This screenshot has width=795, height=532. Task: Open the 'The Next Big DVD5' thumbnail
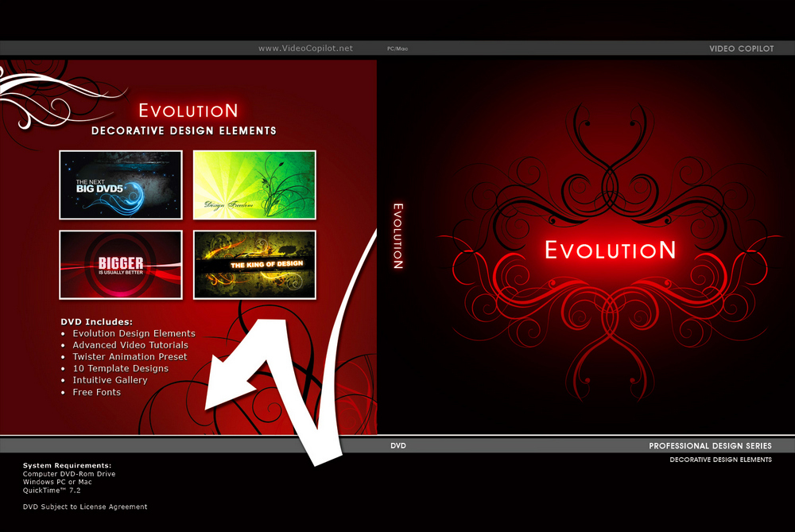120,184
